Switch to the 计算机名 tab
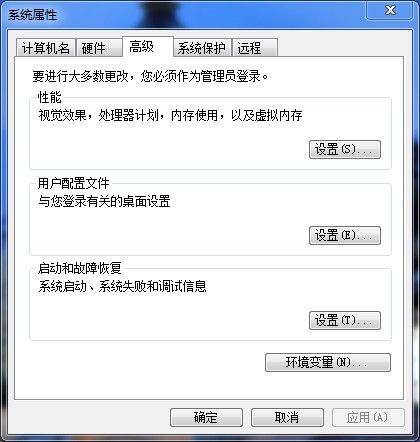The image size is (420, 442). [46, 48]
